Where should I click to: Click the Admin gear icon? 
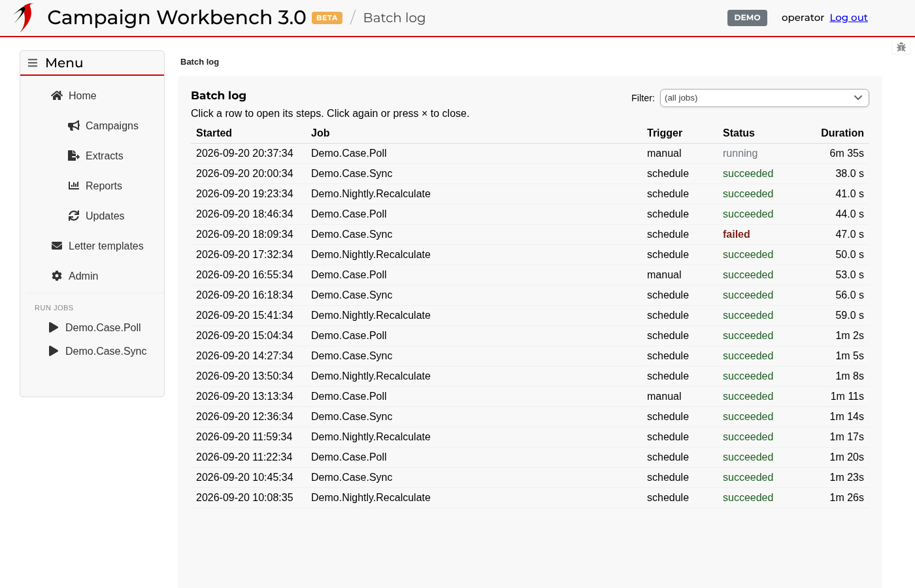point(57,276)
